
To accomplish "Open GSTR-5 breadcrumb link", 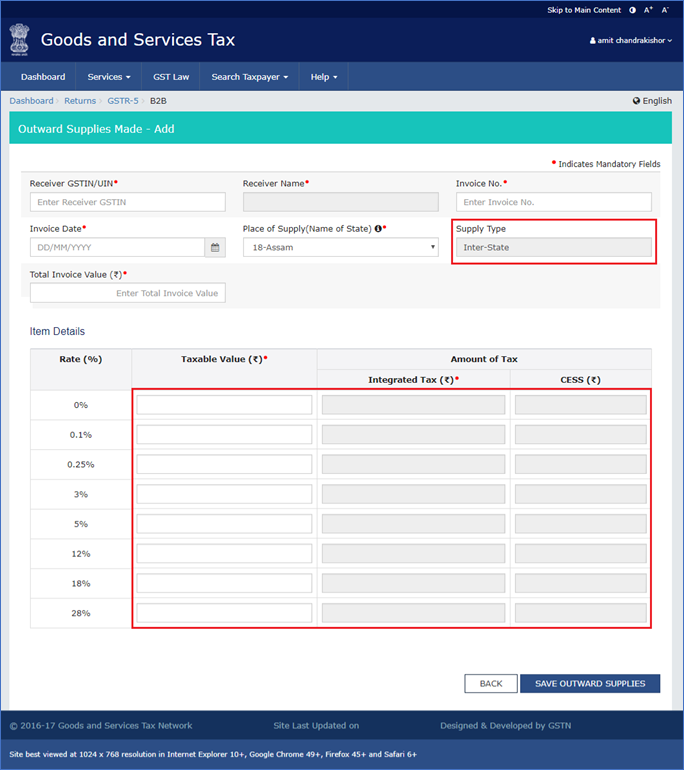I will tap(123, 101).
